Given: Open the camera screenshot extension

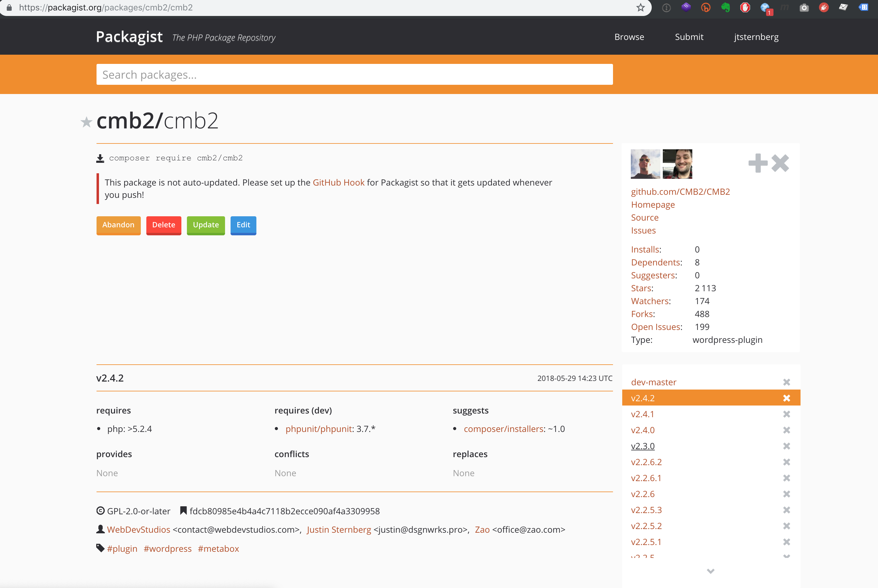Looking at the screenshot, I should [804, 7].
